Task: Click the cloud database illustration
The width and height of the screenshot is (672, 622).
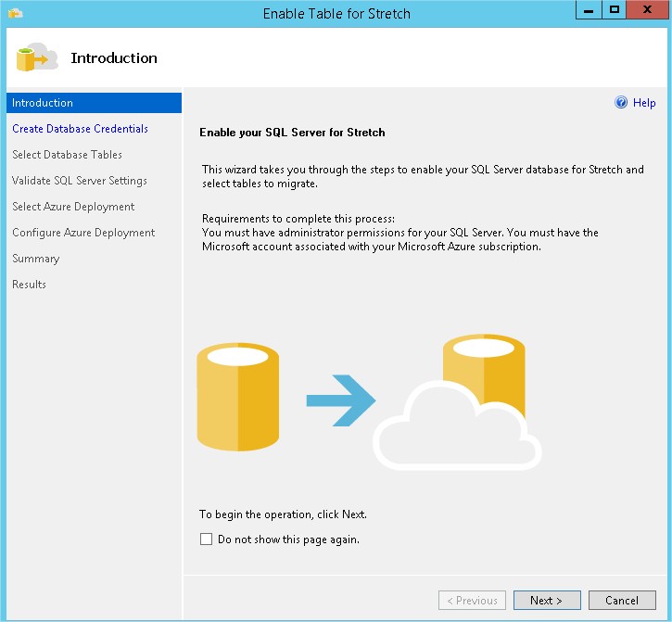Action: (x=457, y=402)
